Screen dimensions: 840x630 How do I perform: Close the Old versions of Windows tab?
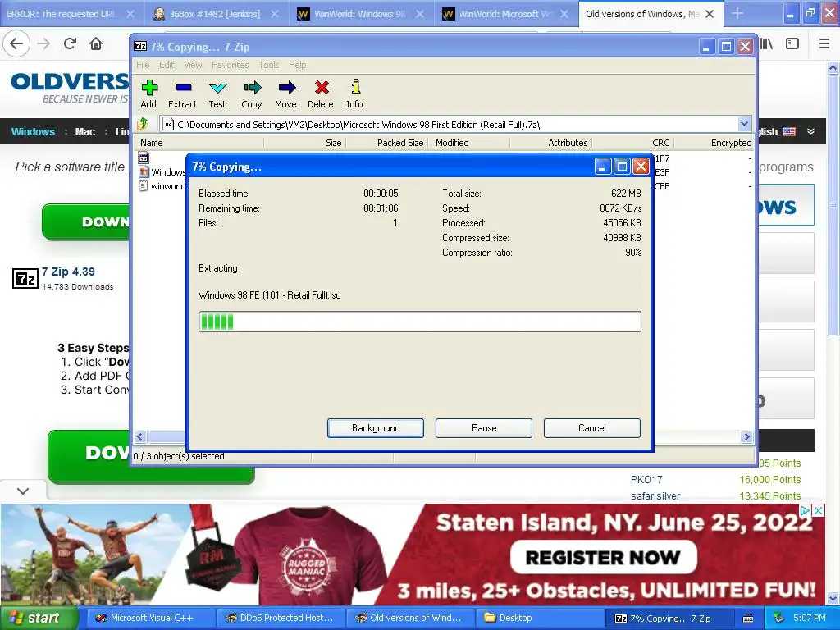pyautogui.click(x=710, y=14)
